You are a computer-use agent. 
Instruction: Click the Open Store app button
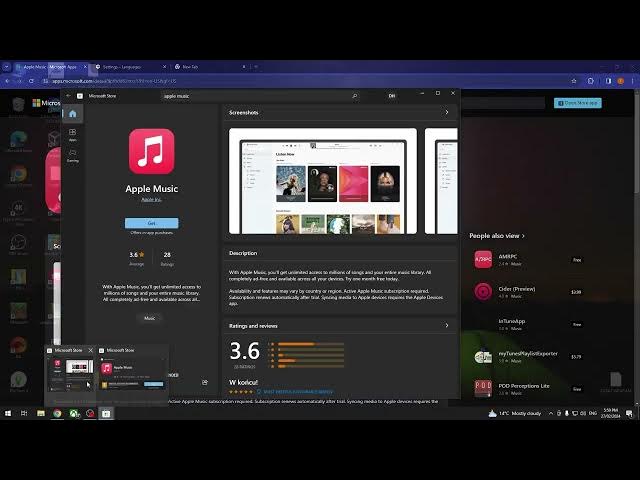point(578,102)
